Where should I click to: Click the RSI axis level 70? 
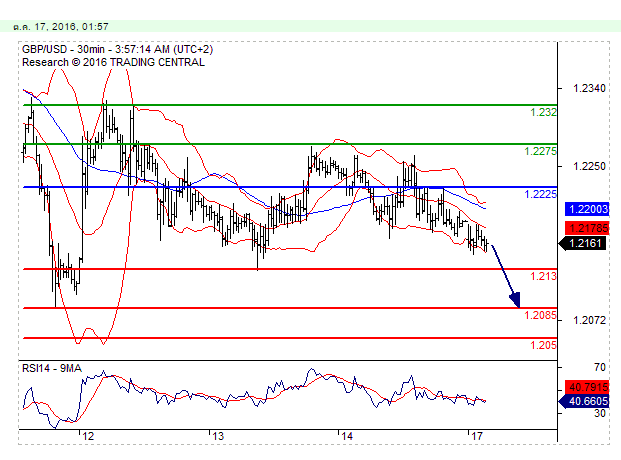point(600,367)
